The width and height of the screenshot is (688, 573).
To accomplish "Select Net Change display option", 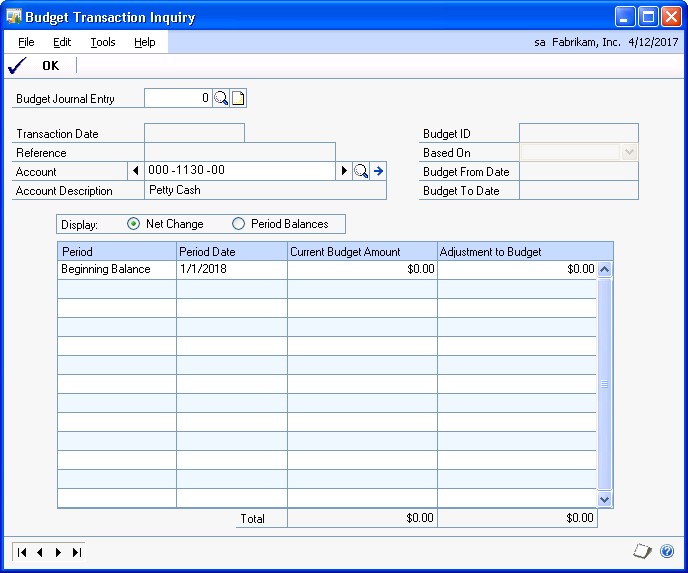I will pyautogui.click(x=133, y=224).
